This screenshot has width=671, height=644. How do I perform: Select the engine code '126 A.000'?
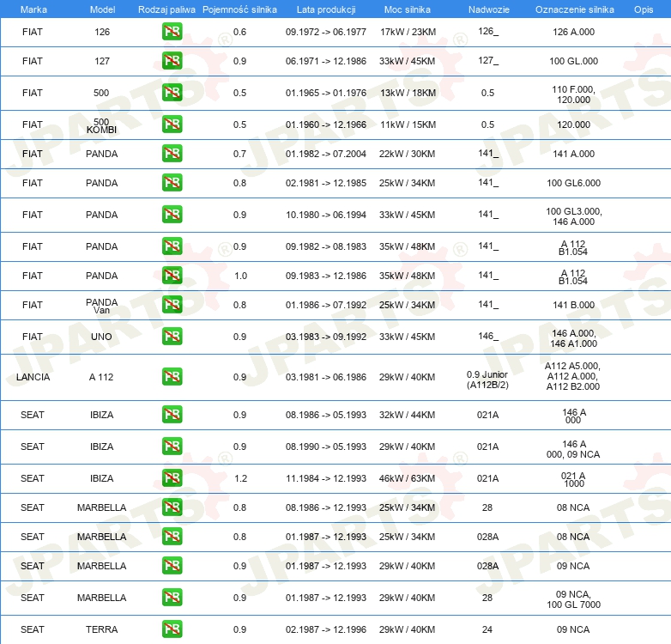(573, 32)
